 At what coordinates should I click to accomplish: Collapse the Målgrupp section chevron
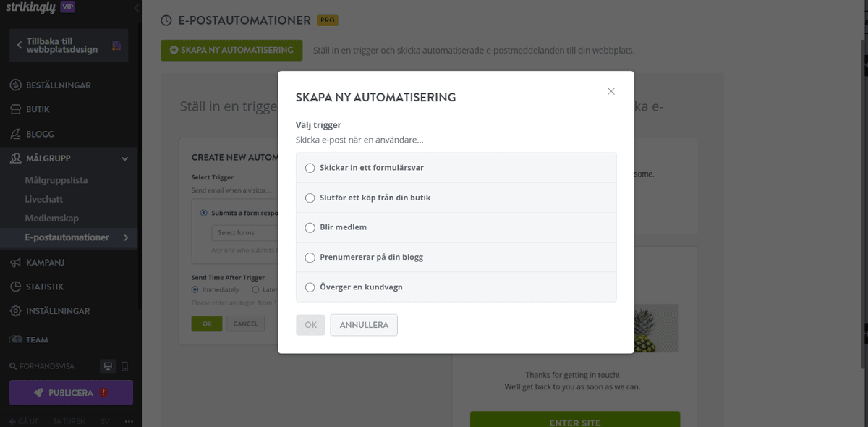[x=124, y=158]
